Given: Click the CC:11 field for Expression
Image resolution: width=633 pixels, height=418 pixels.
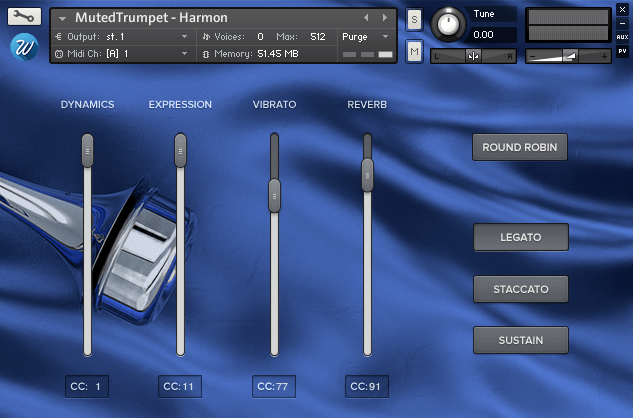Looking at the screenshot, I should coord(180,386).
